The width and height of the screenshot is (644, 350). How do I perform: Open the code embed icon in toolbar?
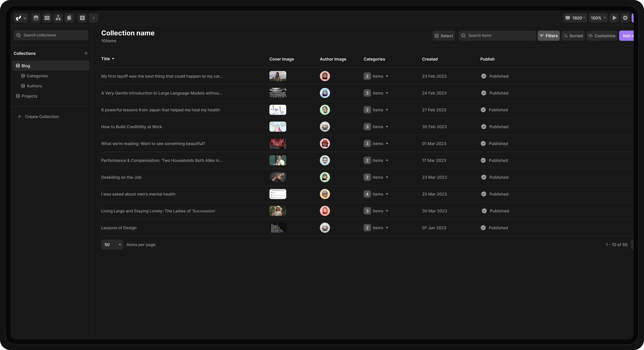tap(47, 18)
